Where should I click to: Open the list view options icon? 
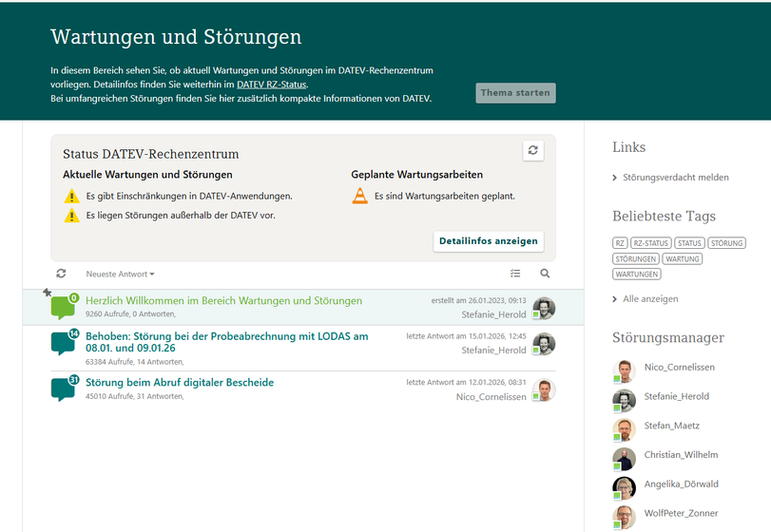(515, 274)
